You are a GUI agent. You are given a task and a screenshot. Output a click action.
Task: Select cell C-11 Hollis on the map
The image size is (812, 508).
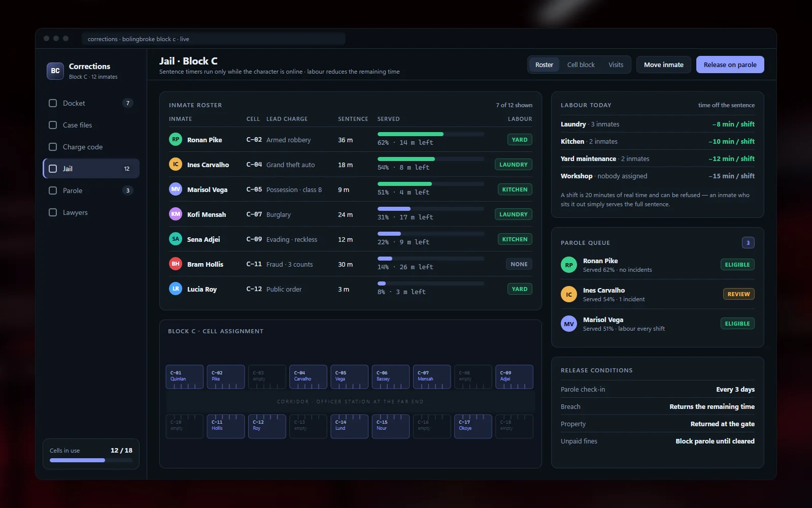(226, 426)
